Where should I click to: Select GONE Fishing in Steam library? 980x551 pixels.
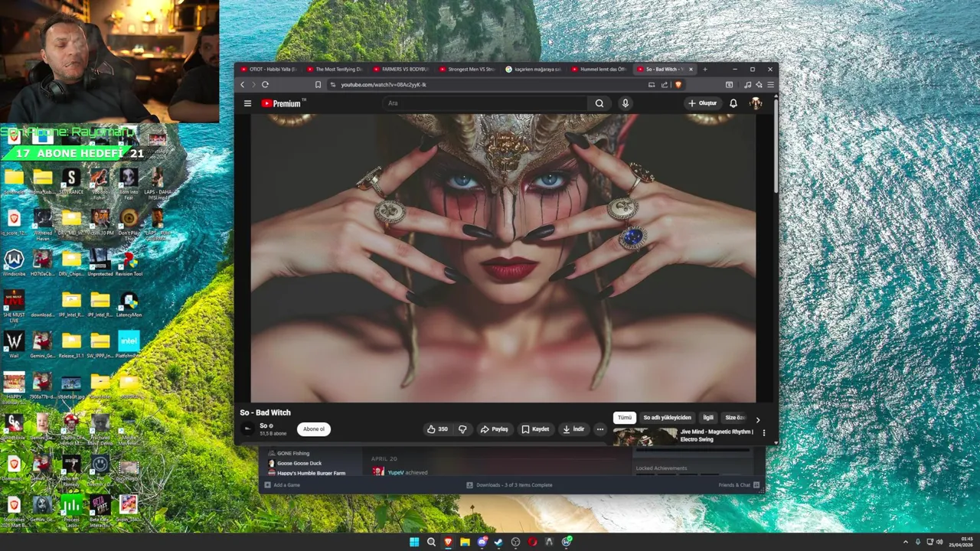pyautogui.click(x=289, y=453)
